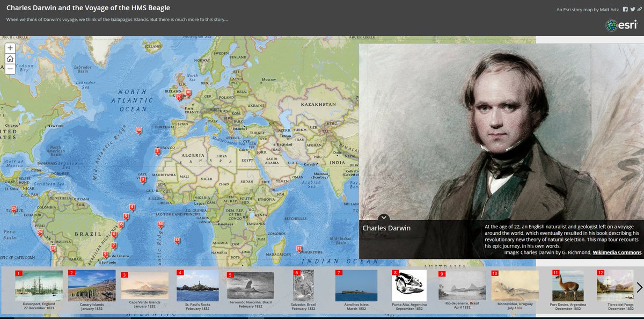
Task: Select map marker 37 in southwest England
Action: point(180,97)
